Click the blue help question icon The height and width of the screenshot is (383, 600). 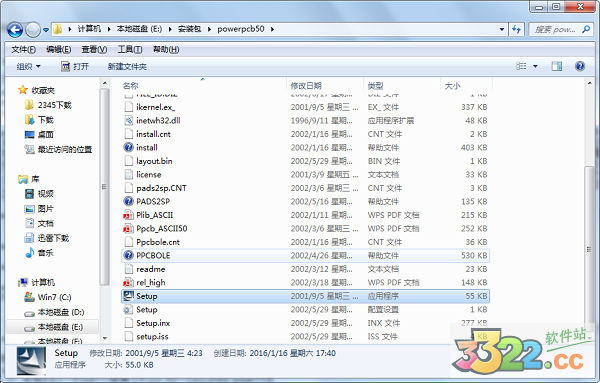point(580,66)
